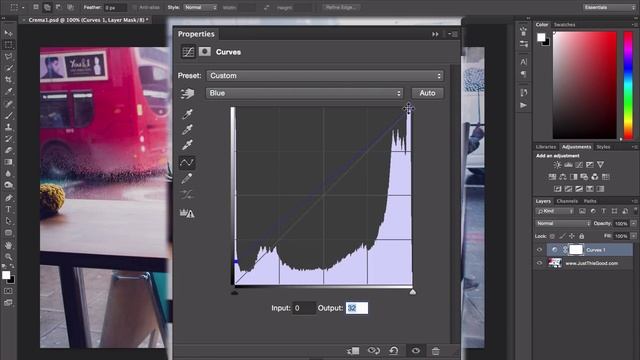Click the red color picker field
Viewport: 640px width, 360px height.
[x=584, y=85]
